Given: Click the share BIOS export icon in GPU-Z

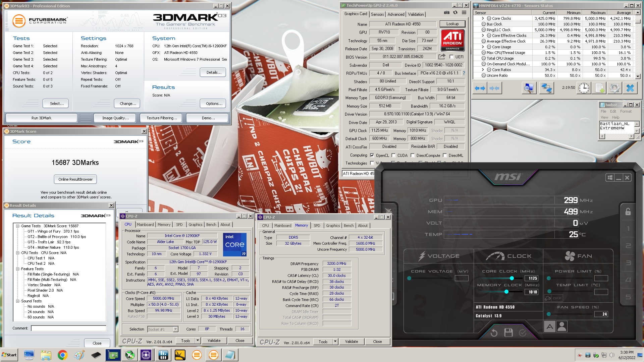Looking at the screenshot, I should pos(442,57).
